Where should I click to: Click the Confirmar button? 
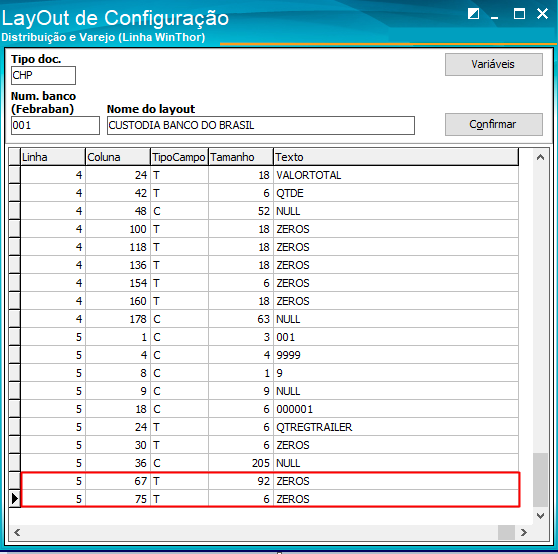[494, 124]
